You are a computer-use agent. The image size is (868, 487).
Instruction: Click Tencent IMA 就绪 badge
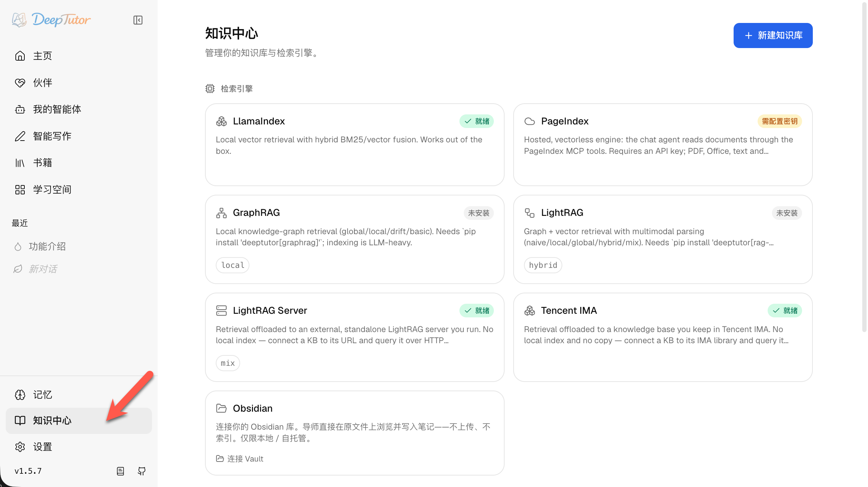click(x=785, y=311)
